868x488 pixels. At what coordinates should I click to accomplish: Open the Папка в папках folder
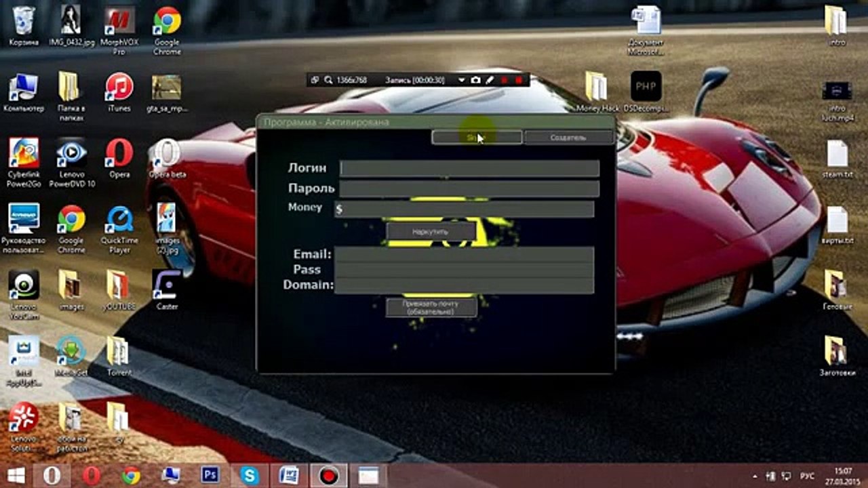(x=71, y=96)
